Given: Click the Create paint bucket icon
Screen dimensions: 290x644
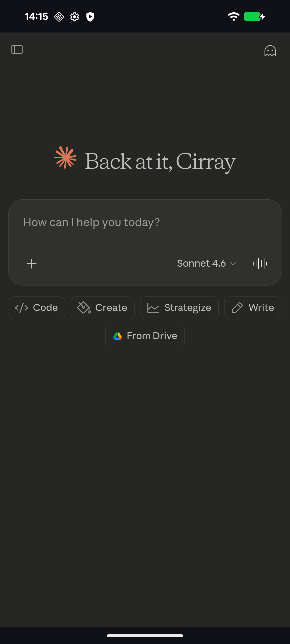Looking at the screenshot, I should click(x=84, y=308).
